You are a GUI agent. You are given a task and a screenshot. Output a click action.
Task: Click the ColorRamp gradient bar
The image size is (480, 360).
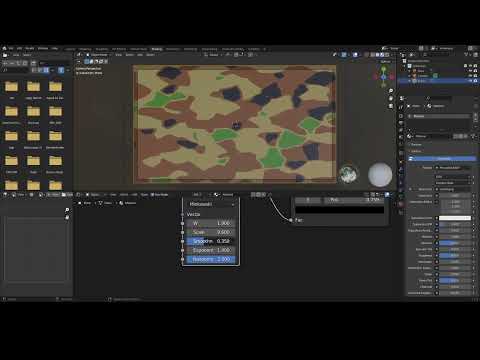340,210
